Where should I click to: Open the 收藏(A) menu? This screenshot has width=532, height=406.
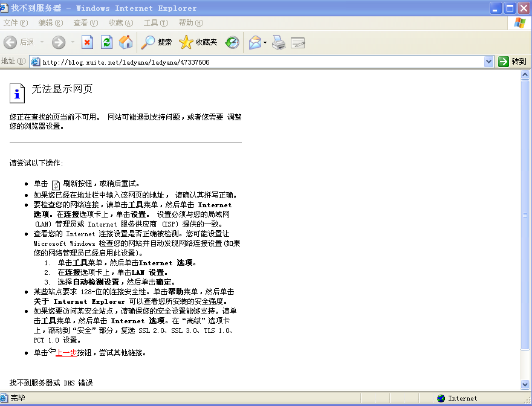121,23
